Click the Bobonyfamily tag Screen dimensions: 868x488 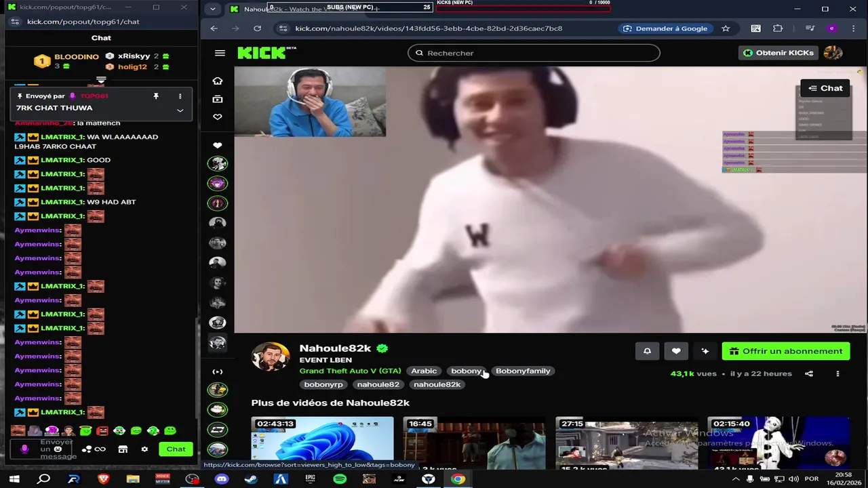coord(523,371)
